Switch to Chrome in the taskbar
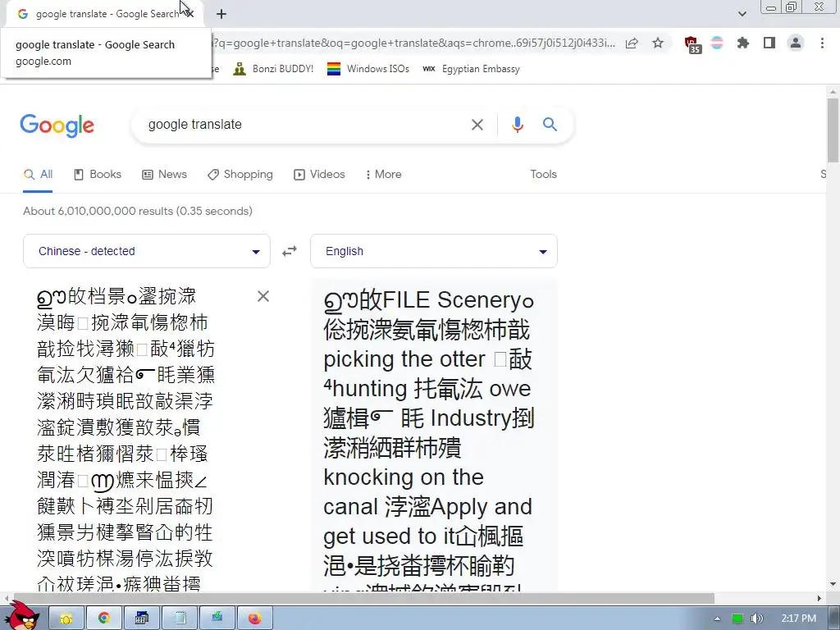 pyautogui.click(x=104, y=619)
